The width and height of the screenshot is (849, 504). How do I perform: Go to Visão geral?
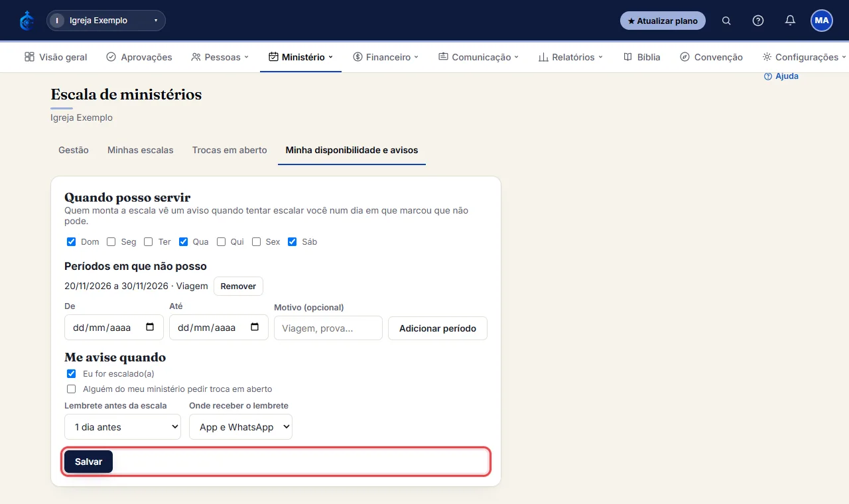tap(56, 57)
